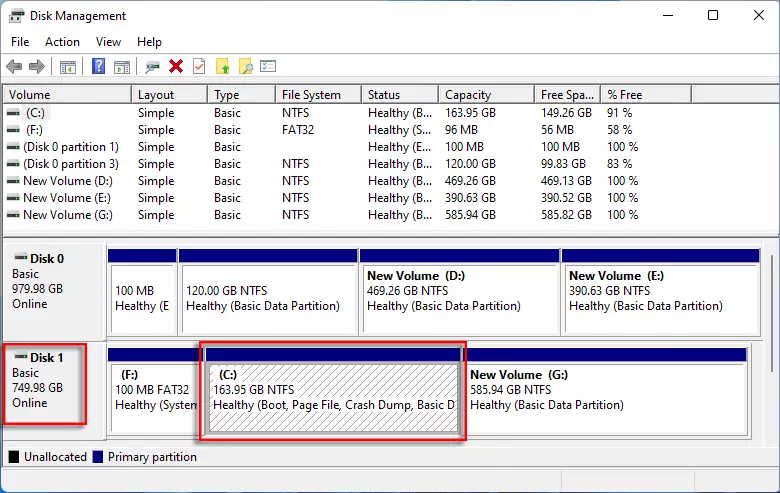Screen dimensions: 780x493
Task: Click the Show/Hide Console Tree toolbar icon
Action: click(68, 67)
